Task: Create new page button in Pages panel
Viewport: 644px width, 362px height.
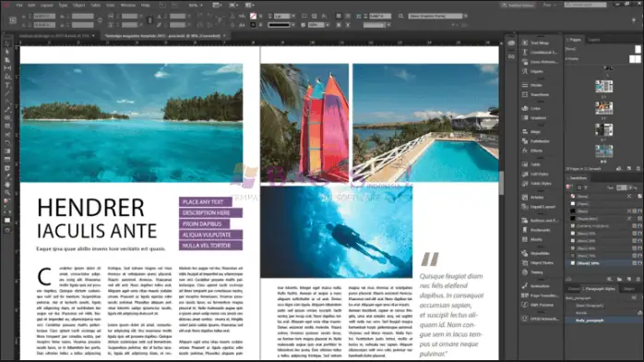Action: (x=629, y=168)
